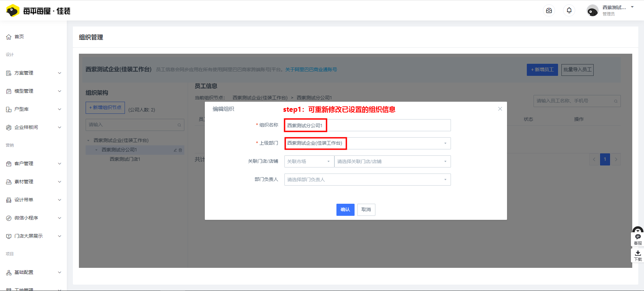
Task: Open the 上级部门 dropdown
Action: [x=367, y=143]
